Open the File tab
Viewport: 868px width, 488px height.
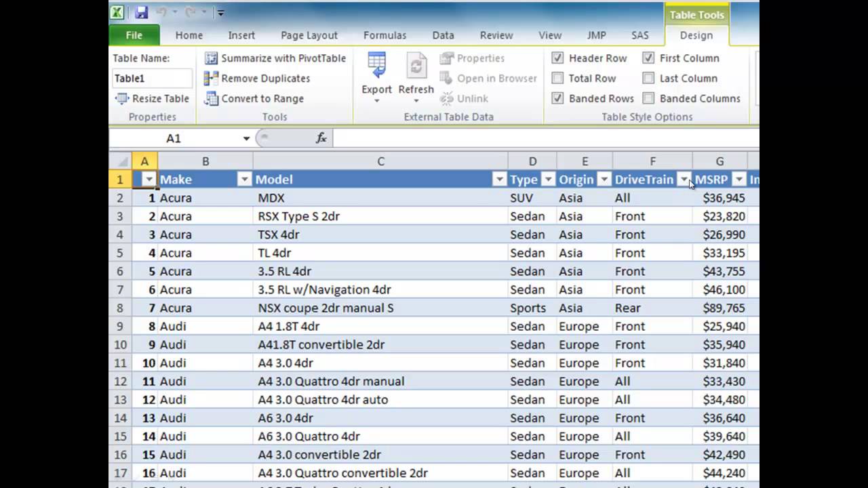(134, 35)
